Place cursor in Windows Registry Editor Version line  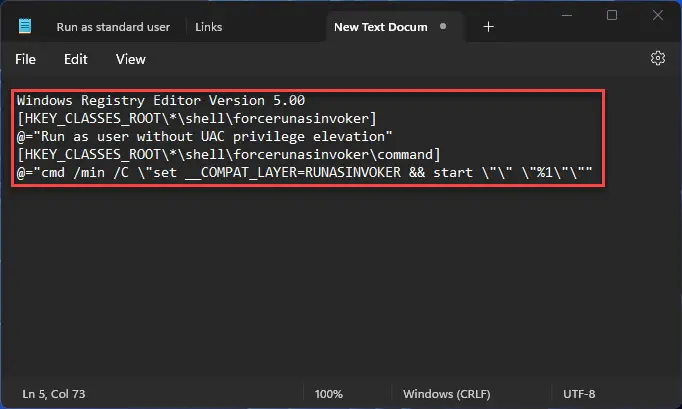160,100
